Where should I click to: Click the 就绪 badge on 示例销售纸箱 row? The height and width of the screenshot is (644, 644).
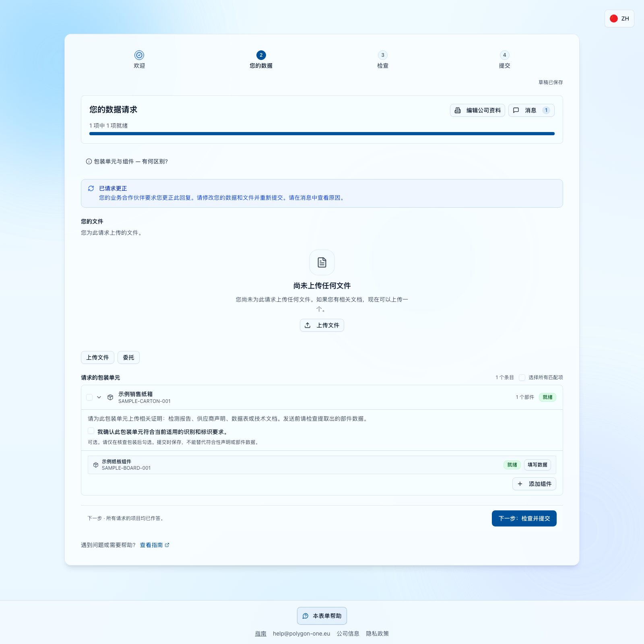[547, 397]
